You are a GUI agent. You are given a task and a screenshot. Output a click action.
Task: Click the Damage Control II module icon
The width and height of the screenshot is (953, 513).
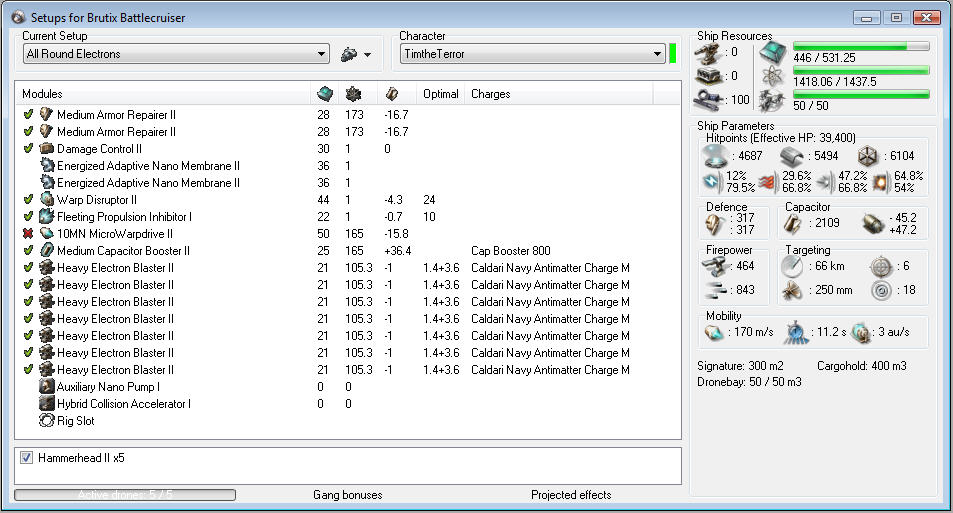click(x=47, y=148)
